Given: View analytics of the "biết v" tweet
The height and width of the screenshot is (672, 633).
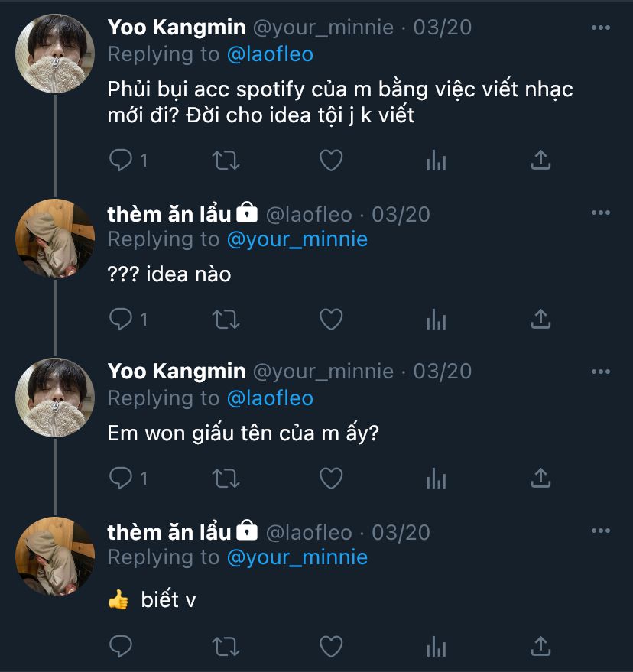Looking at the screenshot, I should tap(436, 646).
